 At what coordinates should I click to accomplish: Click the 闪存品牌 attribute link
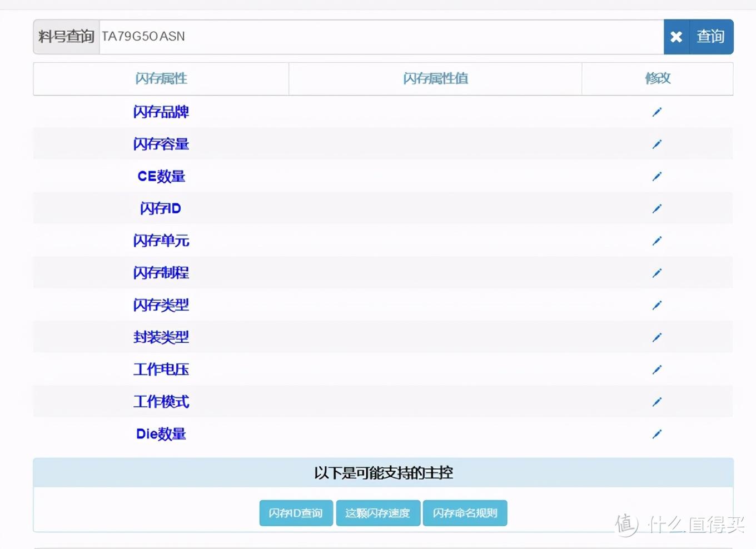pyautogui.click(x=161, y=112)
